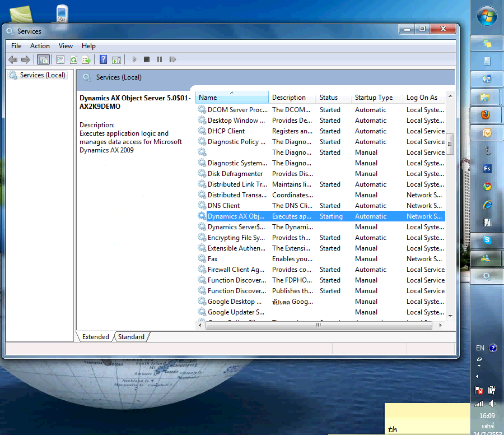Open the View menu
Screen dimensions: 504x435
tap(66, 45)
